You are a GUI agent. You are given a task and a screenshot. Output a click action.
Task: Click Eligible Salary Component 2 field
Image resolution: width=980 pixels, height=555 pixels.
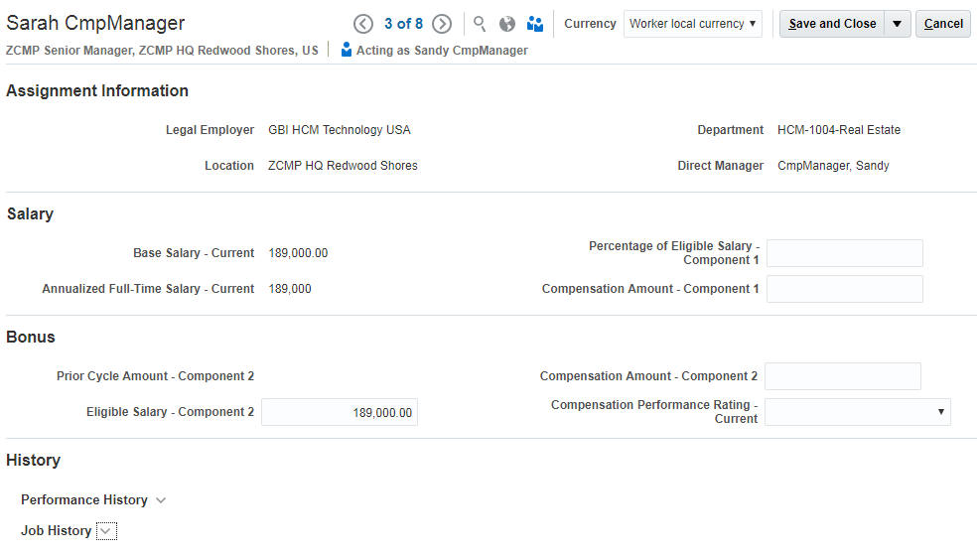click(340, 412)
